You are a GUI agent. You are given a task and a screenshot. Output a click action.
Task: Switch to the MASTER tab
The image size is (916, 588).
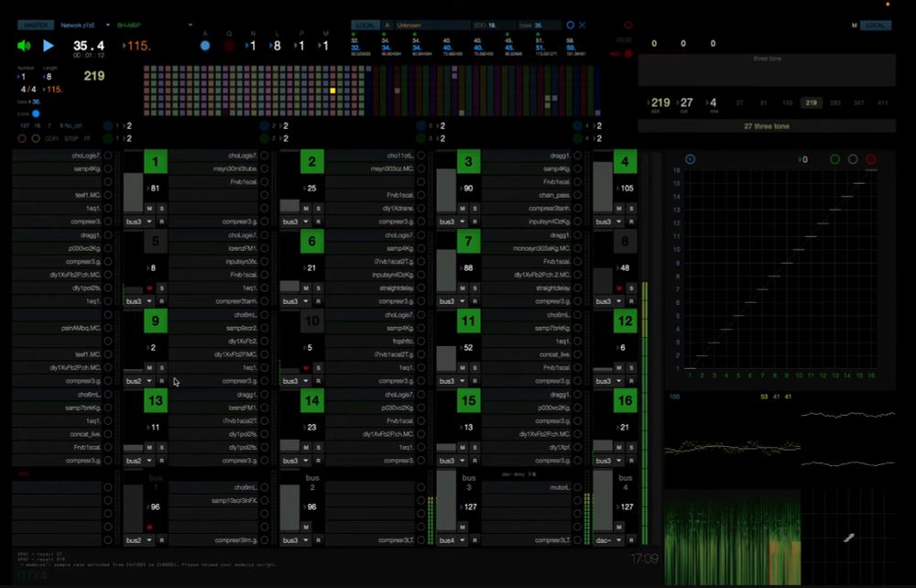tap(37, 25)
